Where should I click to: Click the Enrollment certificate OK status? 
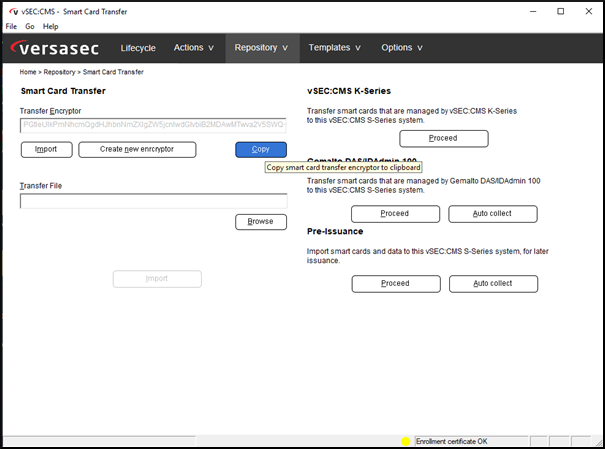(451, 441)
